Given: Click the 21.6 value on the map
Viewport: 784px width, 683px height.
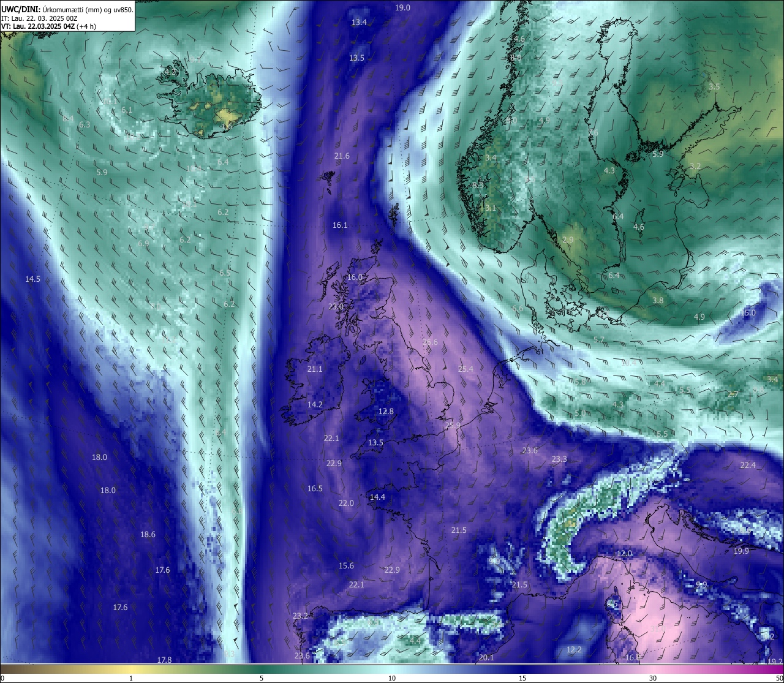Looking at the screenshot, I should [x=342, y=156].
